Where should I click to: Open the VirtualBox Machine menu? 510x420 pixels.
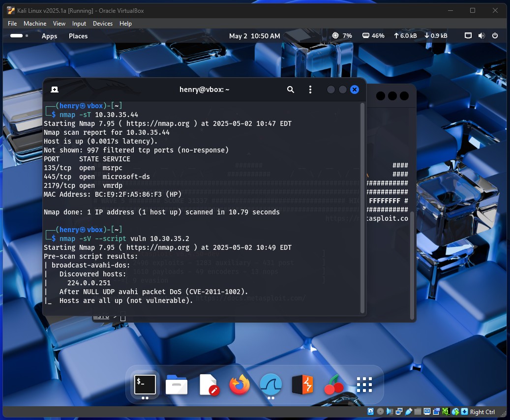coord(35,24)
